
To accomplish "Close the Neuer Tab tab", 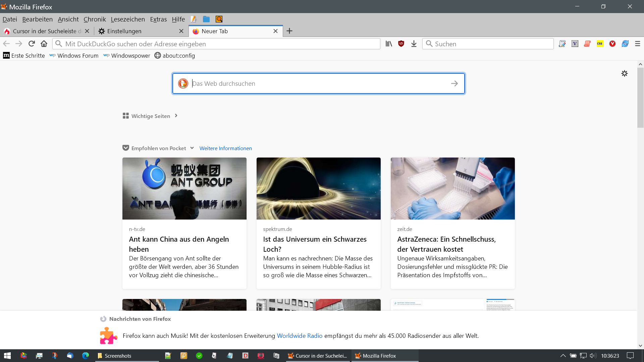I will pyautogui.click(x=275, y=31).
